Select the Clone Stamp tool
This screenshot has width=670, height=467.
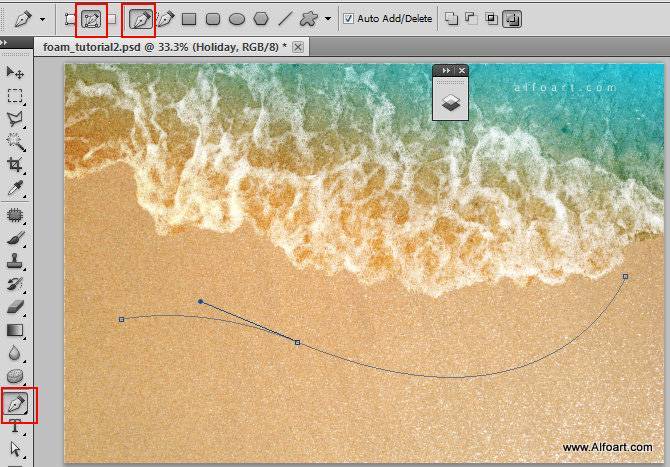[x=15, y=262]
